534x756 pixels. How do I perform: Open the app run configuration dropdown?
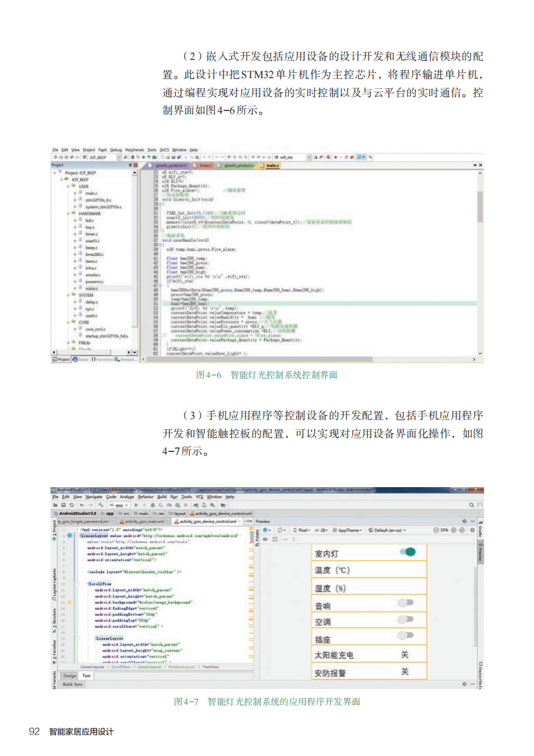pos(121,504)
